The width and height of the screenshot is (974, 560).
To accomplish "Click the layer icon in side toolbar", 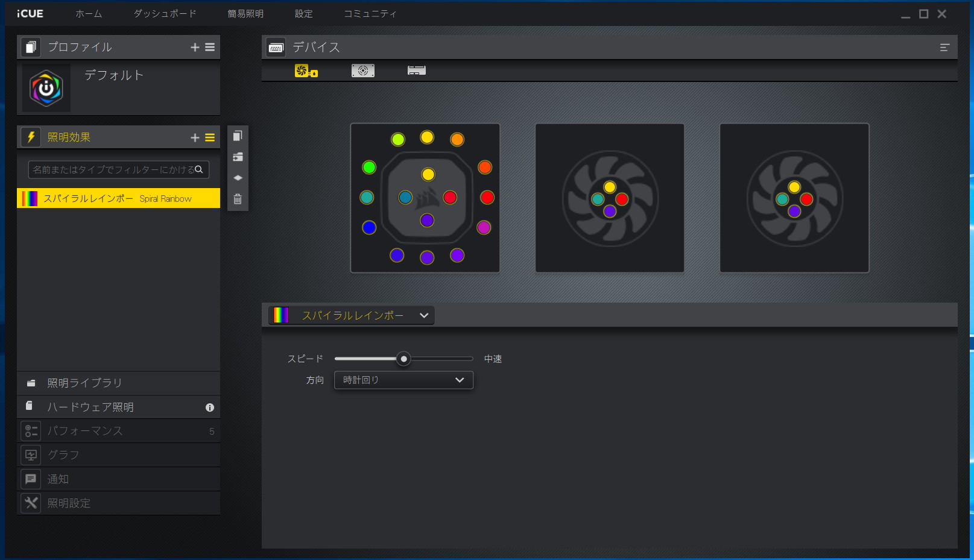I will [238, 178].
